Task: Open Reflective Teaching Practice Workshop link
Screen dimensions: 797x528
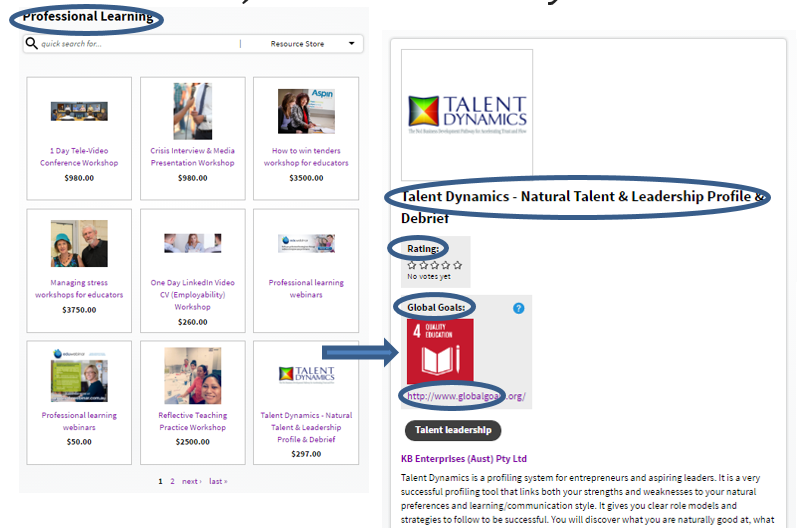Action: click(193, 421)
